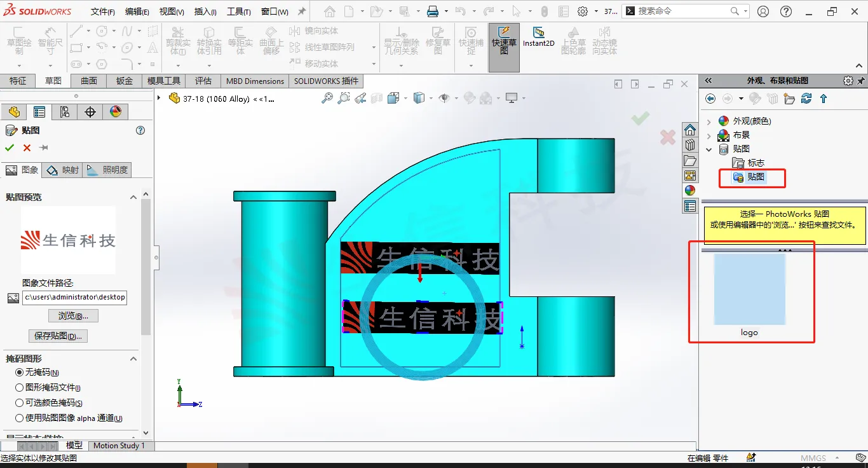Refresh the appearances task pane library
The image size is (868, 468).
[806, 99]
